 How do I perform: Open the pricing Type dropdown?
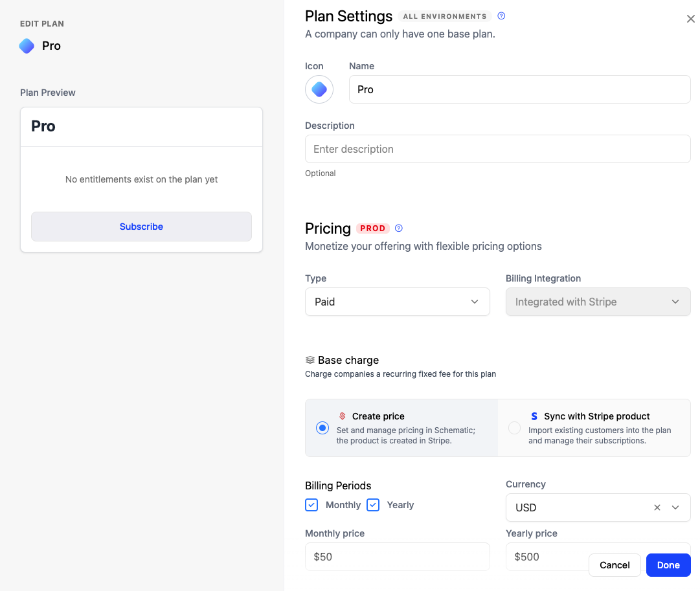pyautogui.click(x=397, y=302)
